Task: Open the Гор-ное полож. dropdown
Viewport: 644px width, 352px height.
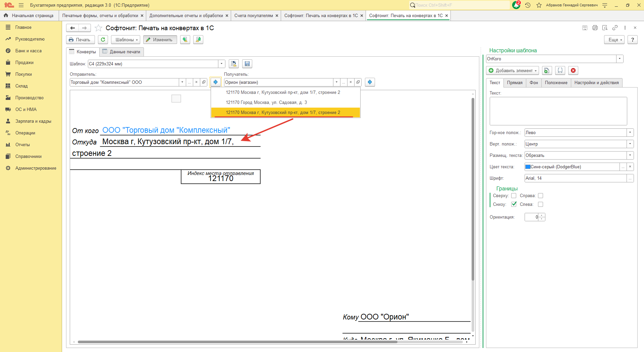Action: [x=630, y=132]
